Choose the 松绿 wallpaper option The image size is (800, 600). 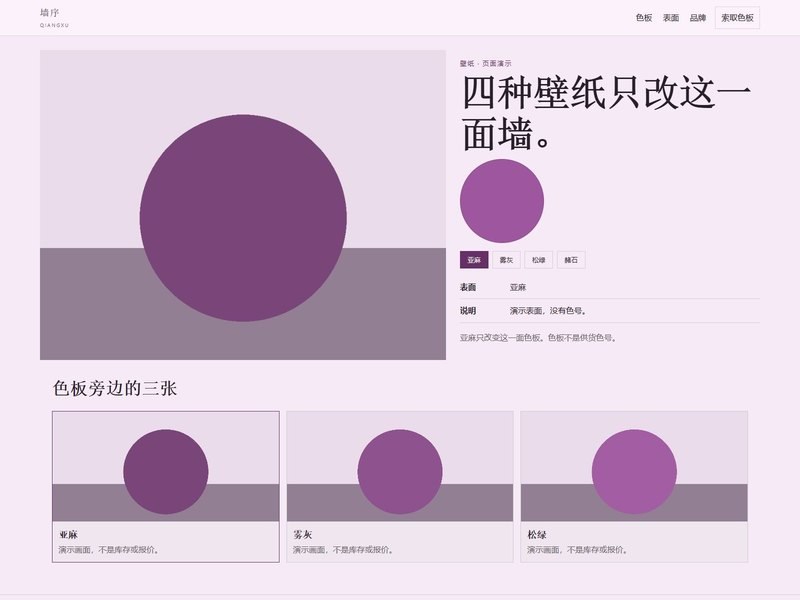click(x=539, y=260)
